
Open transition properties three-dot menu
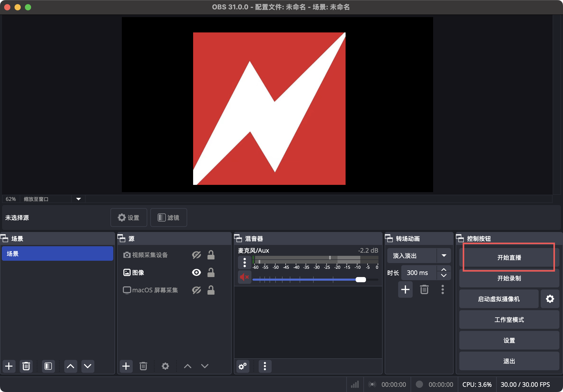(443, 289)
